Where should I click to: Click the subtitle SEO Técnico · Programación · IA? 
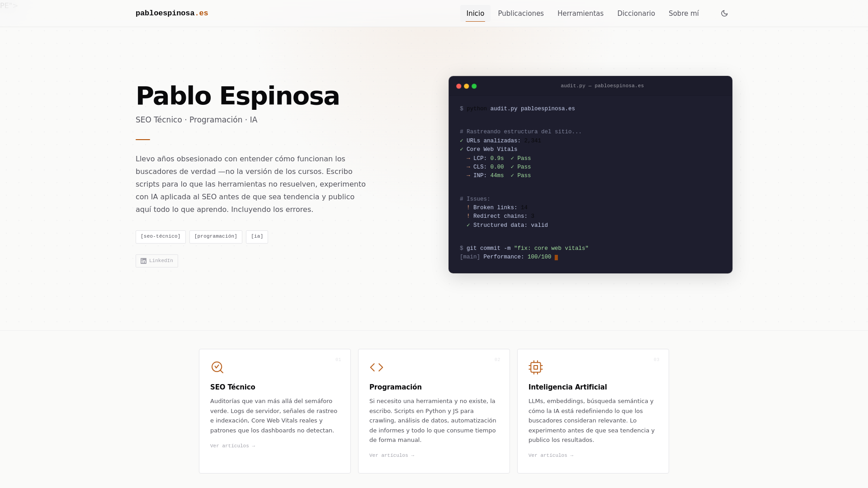tap(197, 120)
